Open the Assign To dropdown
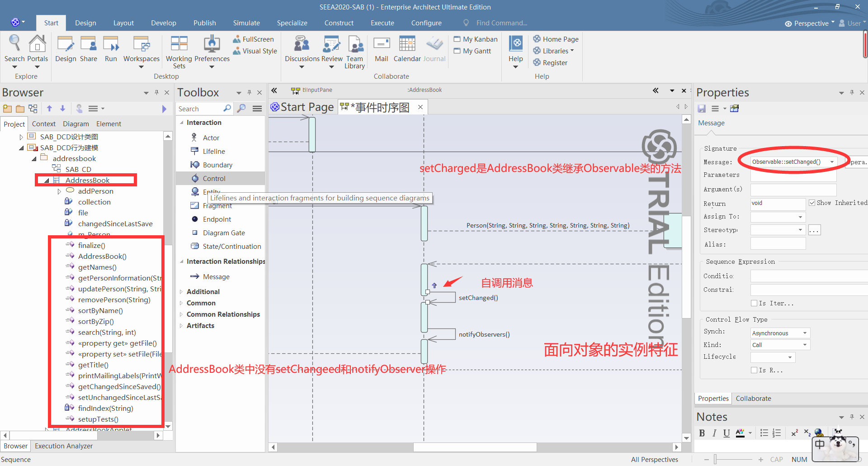The height and width of the screenshot is (466, 868). 800,217
